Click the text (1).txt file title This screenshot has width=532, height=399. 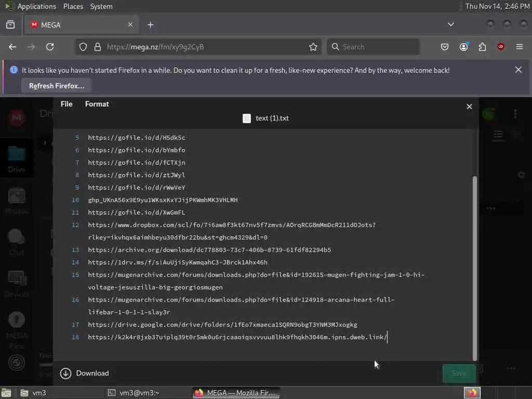[272, 118]
